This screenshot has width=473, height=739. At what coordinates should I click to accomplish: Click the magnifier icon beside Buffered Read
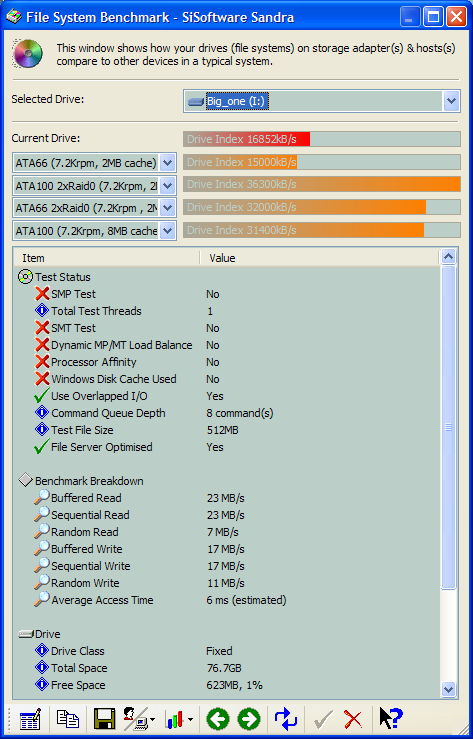coord(42,498)
